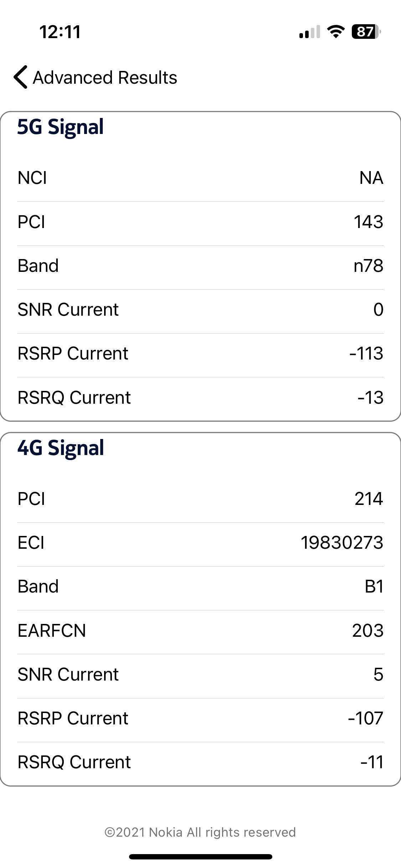The width and height of the screenshot is (401, 868).
Task: Tap the home indicator bar
Action: (x=200, y=857)
